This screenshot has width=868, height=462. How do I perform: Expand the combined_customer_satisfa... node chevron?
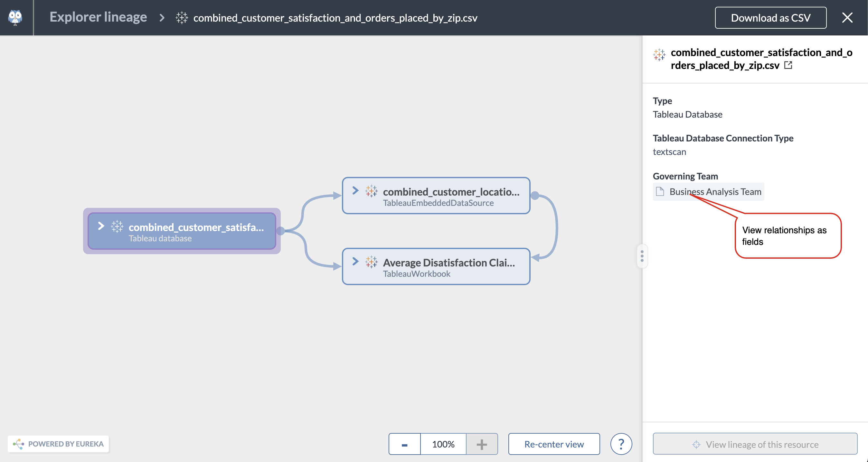(101, 226)
